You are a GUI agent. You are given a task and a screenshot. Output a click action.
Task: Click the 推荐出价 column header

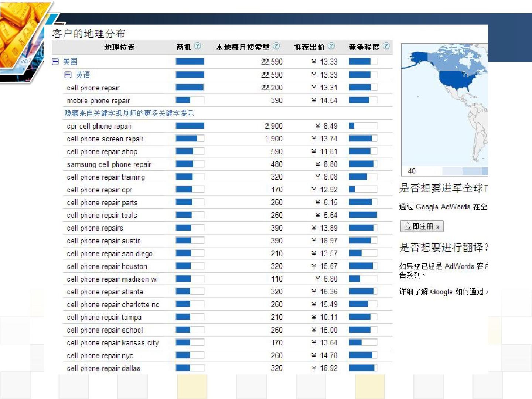[309, 47]
